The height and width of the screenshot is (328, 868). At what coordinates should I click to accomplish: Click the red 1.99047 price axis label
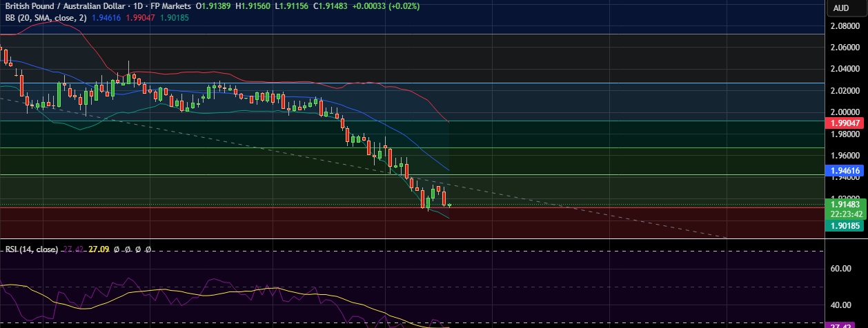[x=845, y=122]
